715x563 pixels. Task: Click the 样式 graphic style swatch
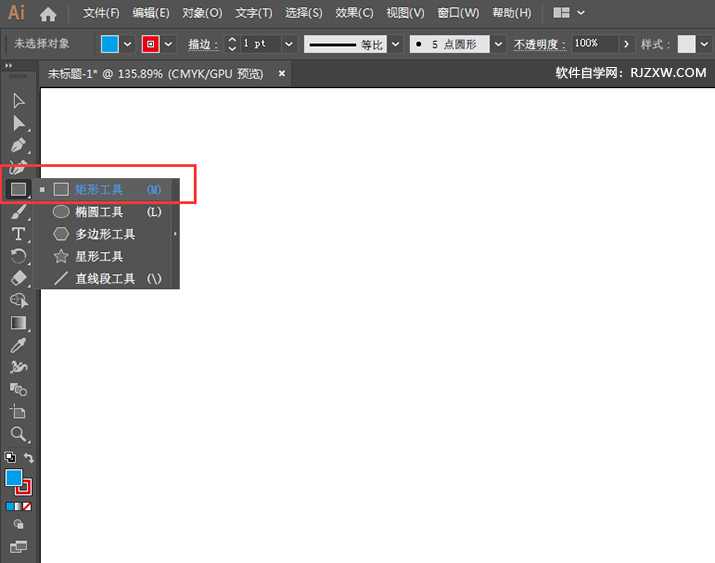(686, 44)
